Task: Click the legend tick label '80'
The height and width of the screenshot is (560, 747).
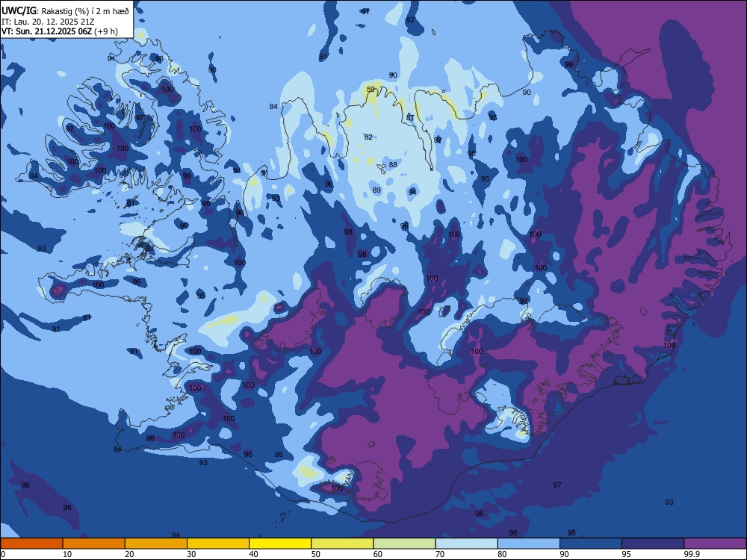Action: [x=502, y=554]
